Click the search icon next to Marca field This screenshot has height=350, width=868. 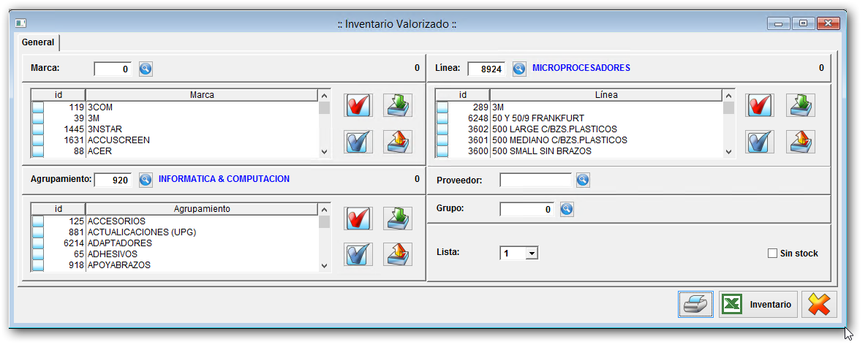[x=146, y=69]
